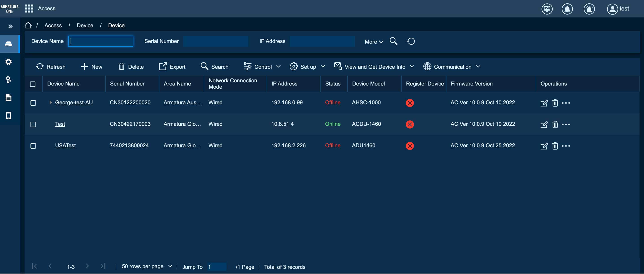Select the USATest row checkbox
Screen dimensions: 644x274
tap(33, 146)
